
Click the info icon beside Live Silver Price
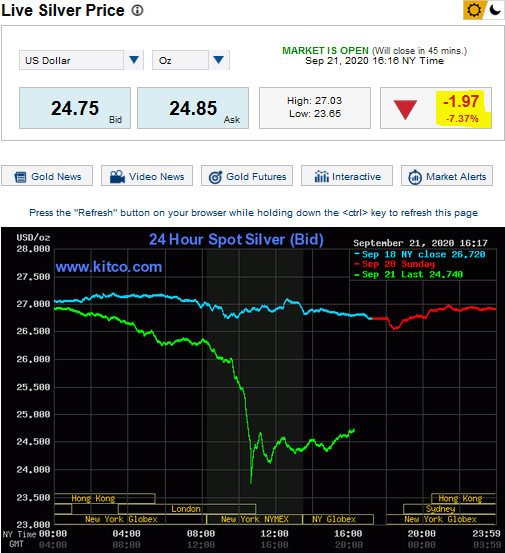pos(138,10)
